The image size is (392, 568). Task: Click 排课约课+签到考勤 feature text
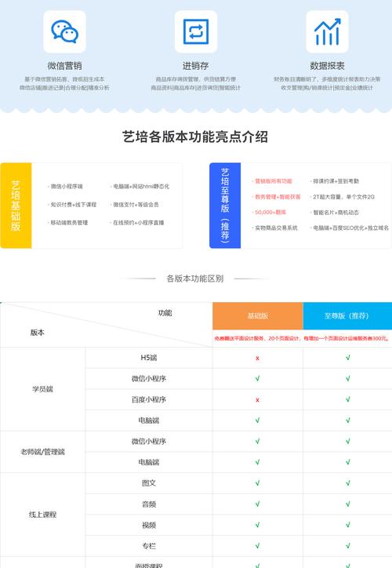tap(335, 181)
